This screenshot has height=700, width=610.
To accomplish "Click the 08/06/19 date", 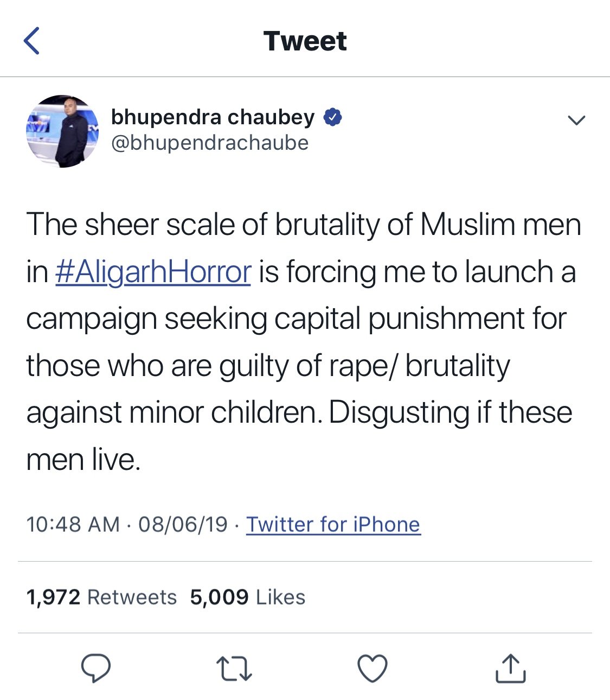I will pyautogui.click(x=183, y=525).
